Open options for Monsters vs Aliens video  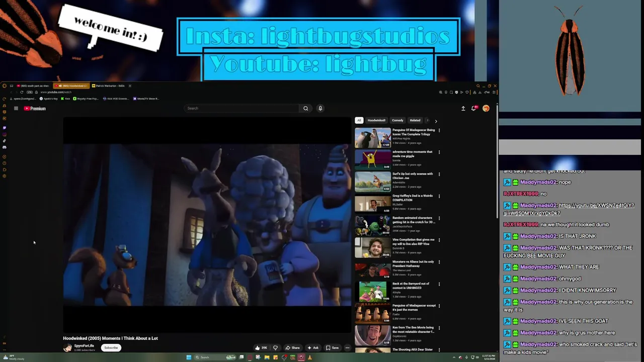(439, 262)
